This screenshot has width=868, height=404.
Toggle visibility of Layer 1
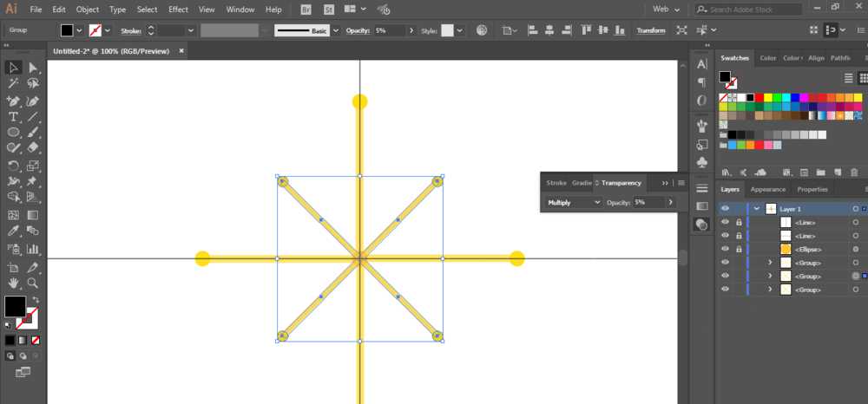[725, 209]
